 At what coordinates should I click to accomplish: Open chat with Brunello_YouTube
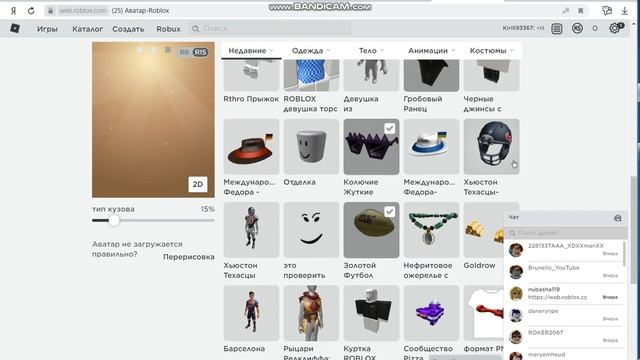point(565,271)
